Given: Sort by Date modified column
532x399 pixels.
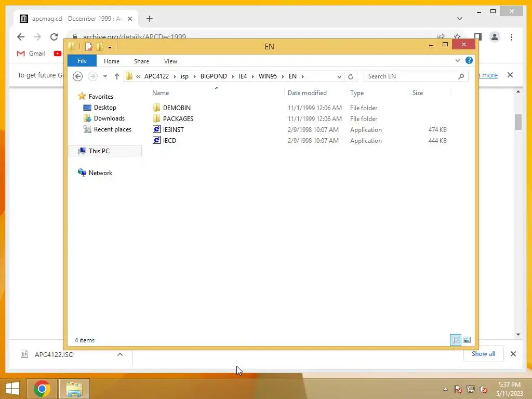Looking at the screenshot, I should point(315,93).
